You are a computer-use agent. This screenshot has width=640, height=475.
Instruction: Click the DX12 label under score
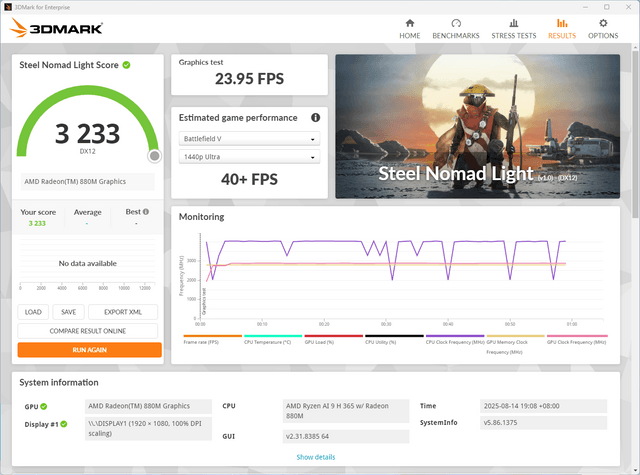(x=87, y=151)
